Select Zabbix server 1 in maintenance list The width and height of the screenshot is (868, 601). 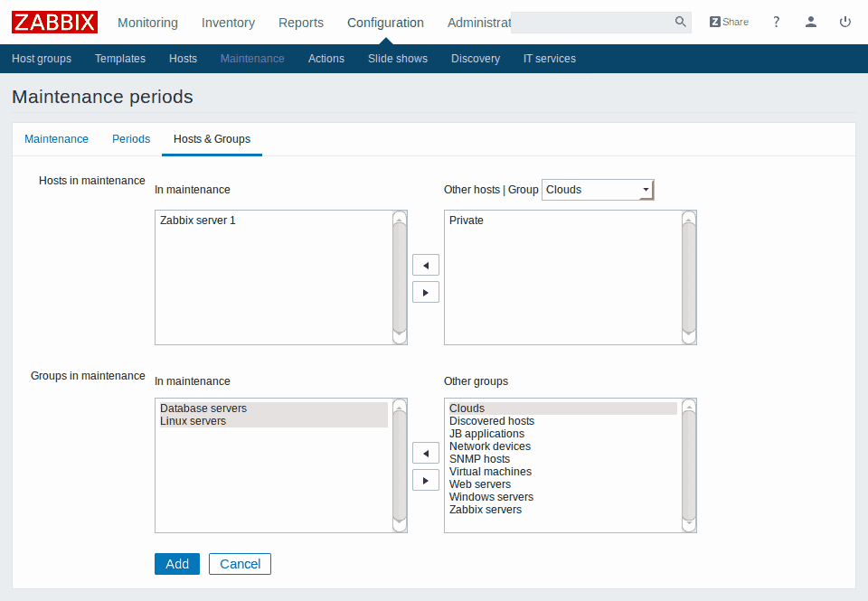pos(198,221)
